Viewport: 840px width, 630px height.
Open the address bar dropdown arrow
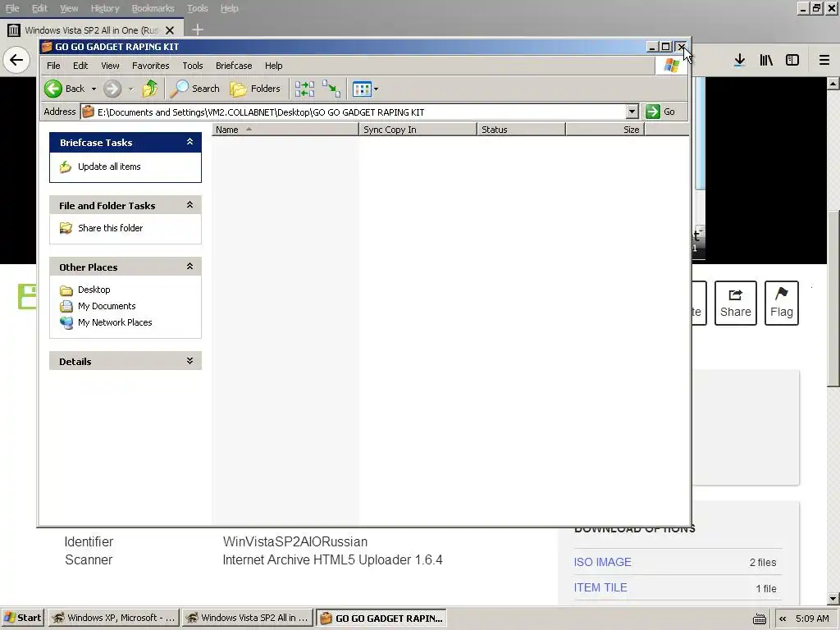tap(632, 112)
